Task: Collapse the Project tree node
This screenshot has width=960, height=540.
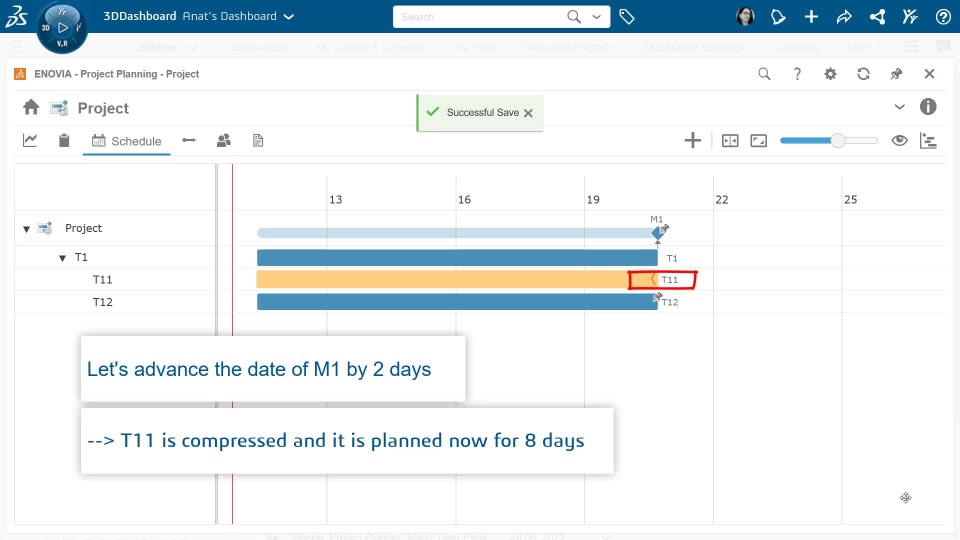Action: click(27, 229)
